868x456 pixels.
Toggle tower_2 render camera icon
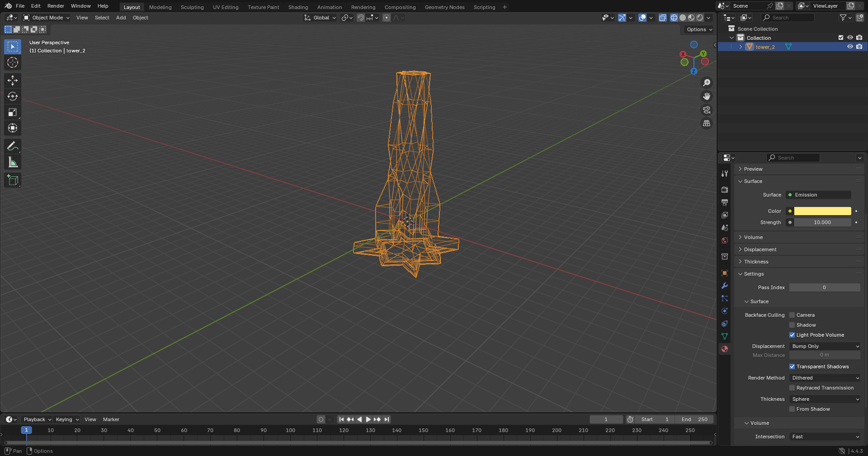(x=859, y=47)
